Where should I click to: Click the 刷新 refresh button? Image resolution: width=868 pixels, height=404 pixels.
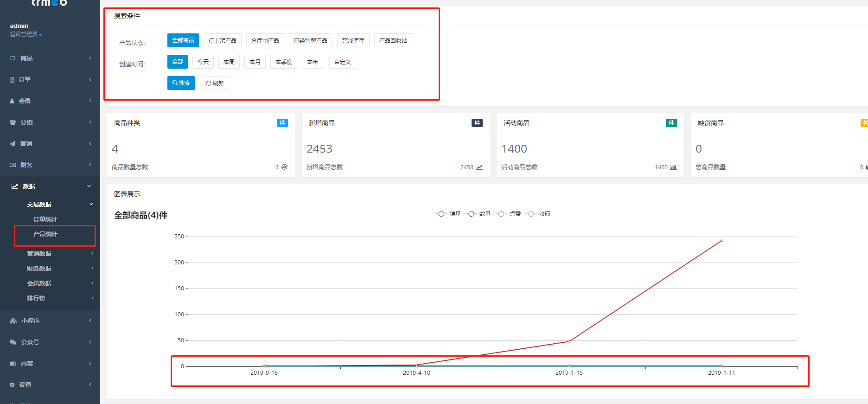tap(215, 83)
